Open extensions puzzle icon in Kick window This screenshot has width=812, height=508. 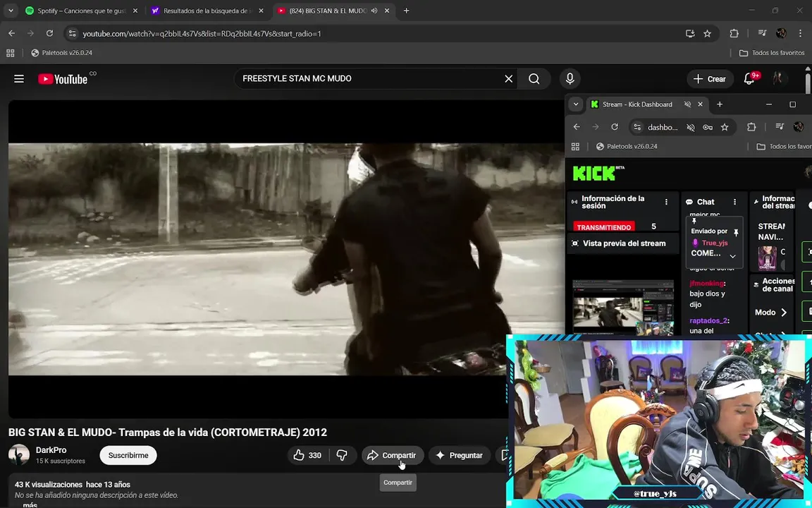click(x=751, y=127)
